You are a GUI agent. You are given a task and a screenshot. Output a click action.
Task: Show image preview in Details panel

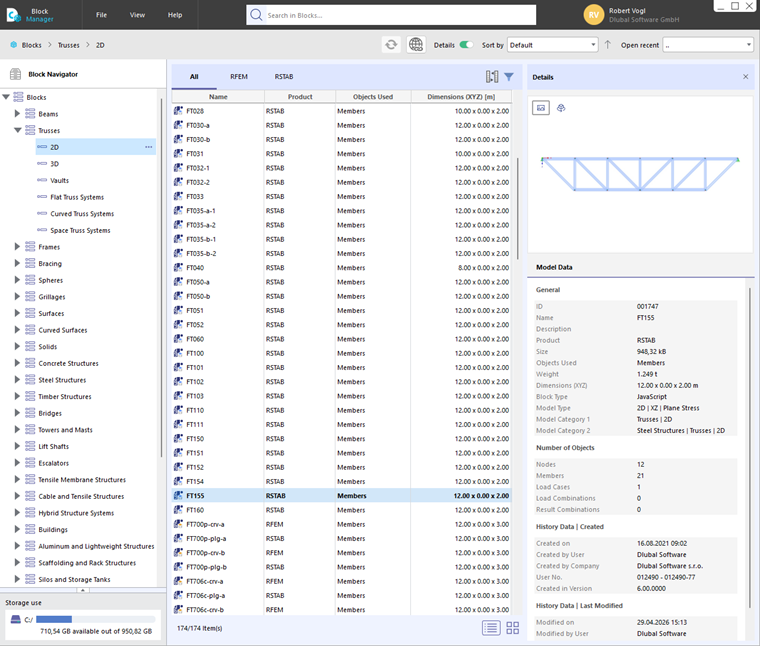(541, 108)
